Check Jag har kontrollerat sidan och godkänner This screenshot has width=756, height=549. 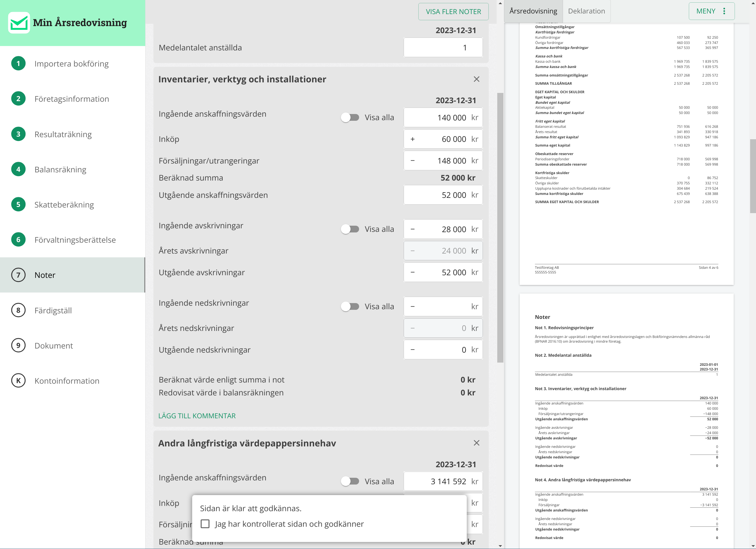[x=205, y=524]
